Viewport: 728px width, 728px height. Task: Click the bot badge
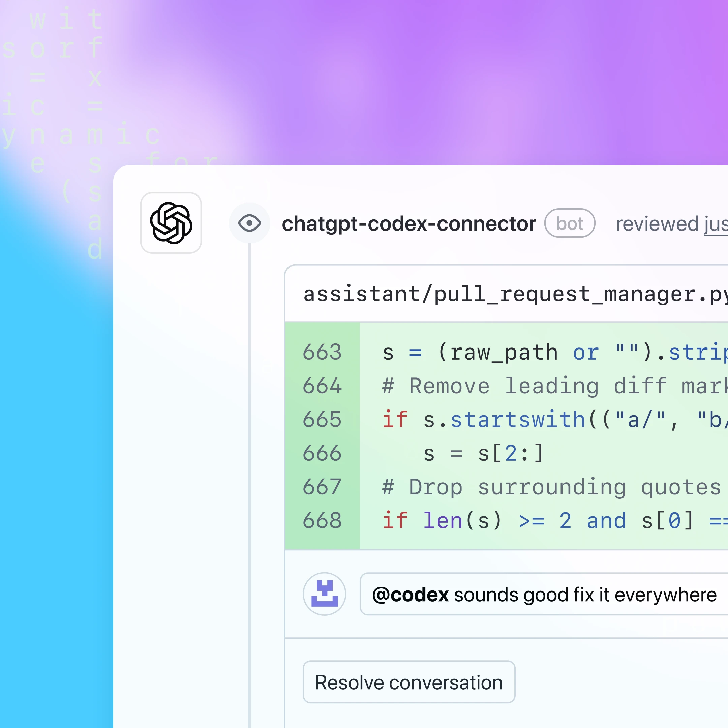(x=569, y=223)
